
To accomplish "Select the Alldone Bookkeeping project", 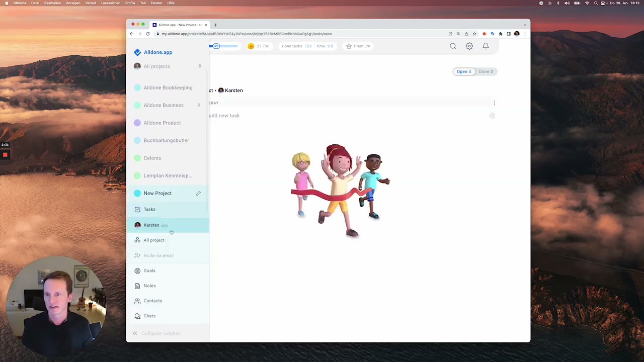I will click(x=168, y=87).
